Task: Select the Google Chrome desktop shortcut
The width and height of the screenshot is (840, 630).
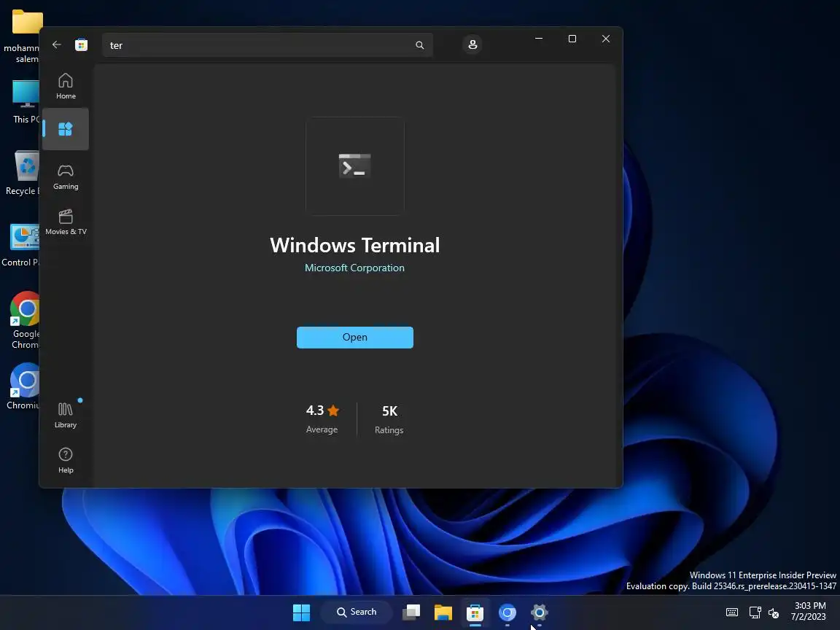Action: (25, 320)
